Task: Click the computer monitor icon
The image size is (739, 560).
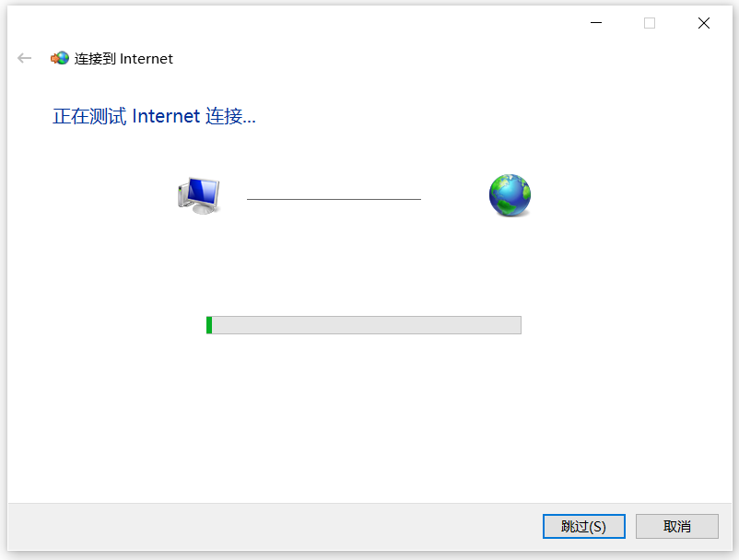Action: [198, 196]
